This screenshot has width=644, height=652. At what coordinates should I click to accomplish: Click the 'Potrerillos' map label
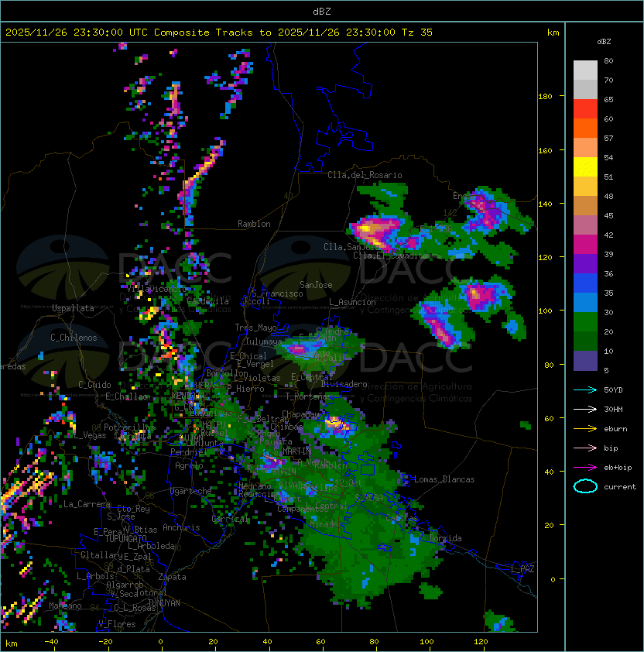pyautogui.click(x=129, y=427)
